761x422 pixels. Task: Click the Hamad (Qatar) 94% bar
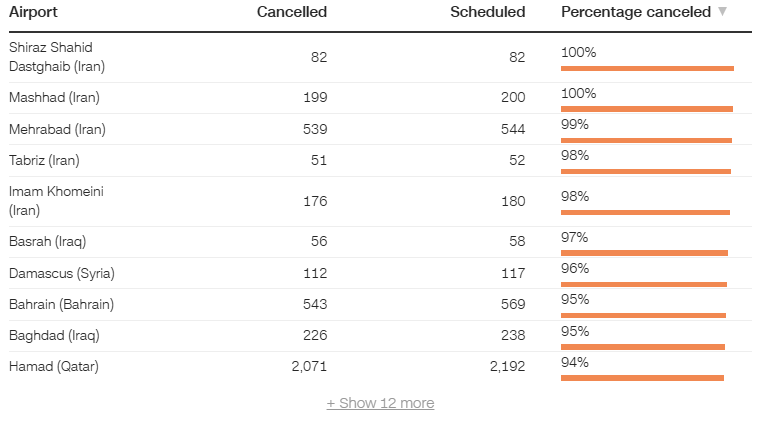642,378
